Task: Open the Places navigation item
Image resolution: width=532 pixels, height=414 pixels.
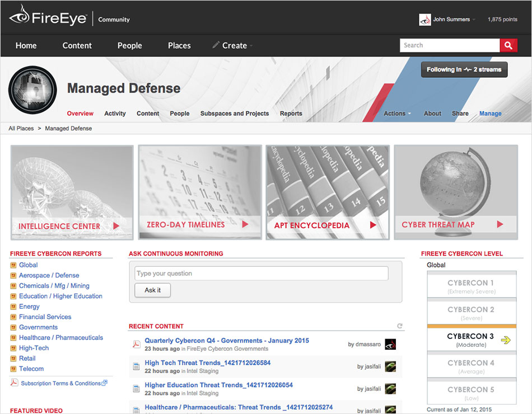Action: click(179, 45)
